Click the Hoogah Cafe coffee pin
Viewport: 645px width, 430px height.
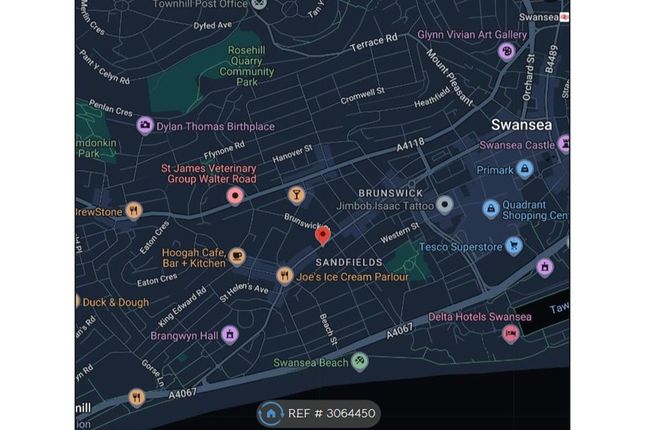coord(237,257)
